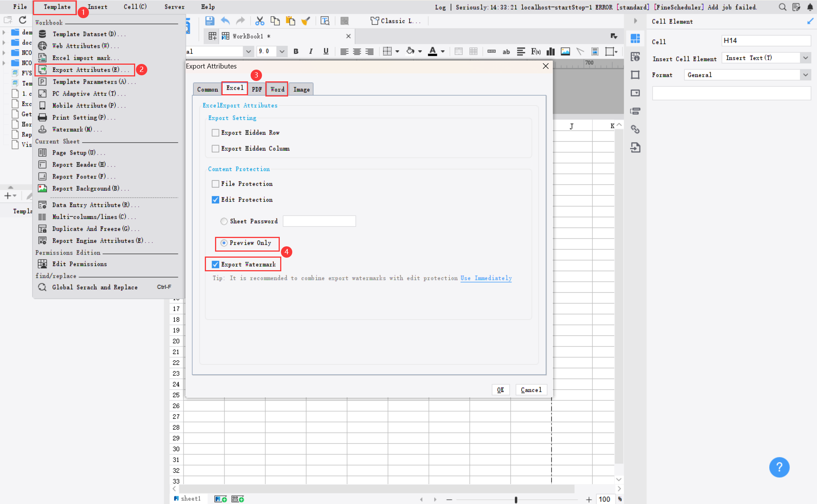Image resolution: width=817 pixels, height=504 pixels.
Task: Uncheck the Export Watermark checkbox
Action: pyautogui.click(x=215, y=264)
